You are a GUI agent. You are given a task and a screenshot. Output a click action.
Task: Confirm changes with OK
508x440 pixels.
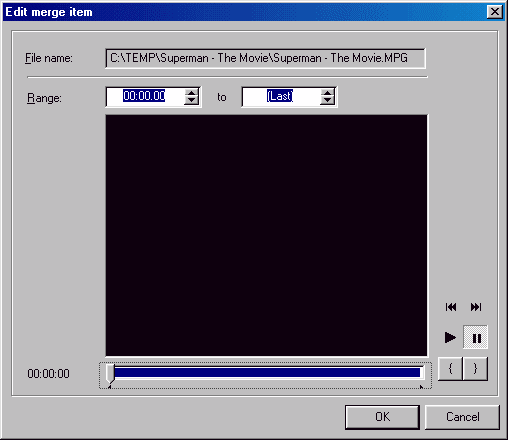pyautogui.click(x=382, y=417)
